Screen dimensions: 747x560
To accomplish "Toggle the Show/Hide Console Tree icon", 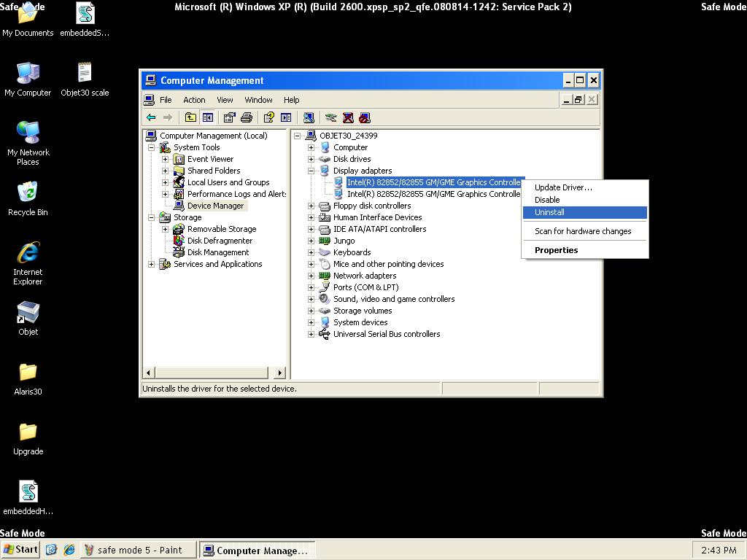I will [x=208, y=117].
